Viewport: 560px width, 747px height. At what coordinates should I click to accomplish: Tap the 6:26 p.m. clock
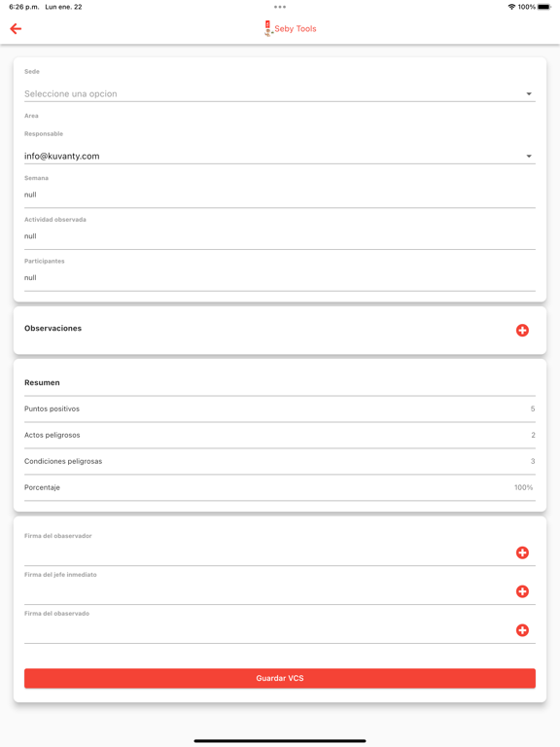(x=23, y=7)
